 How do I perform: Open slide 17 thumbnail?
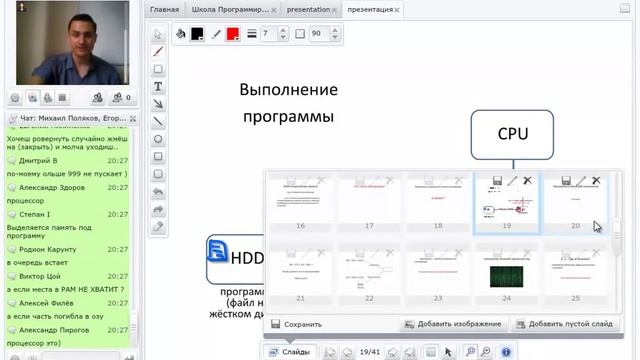(369, 203)
